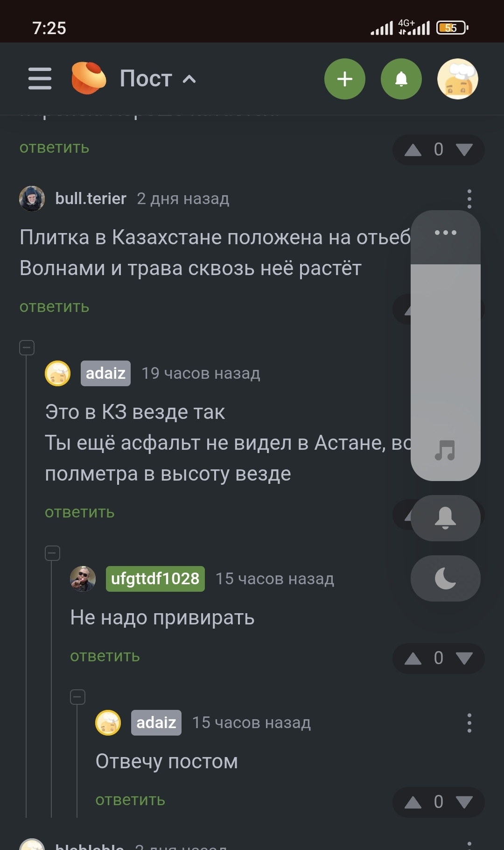Viewport: 504px width, 850px height.
Task: Open the profile avatar in the header
Action: tap(457, 79)
